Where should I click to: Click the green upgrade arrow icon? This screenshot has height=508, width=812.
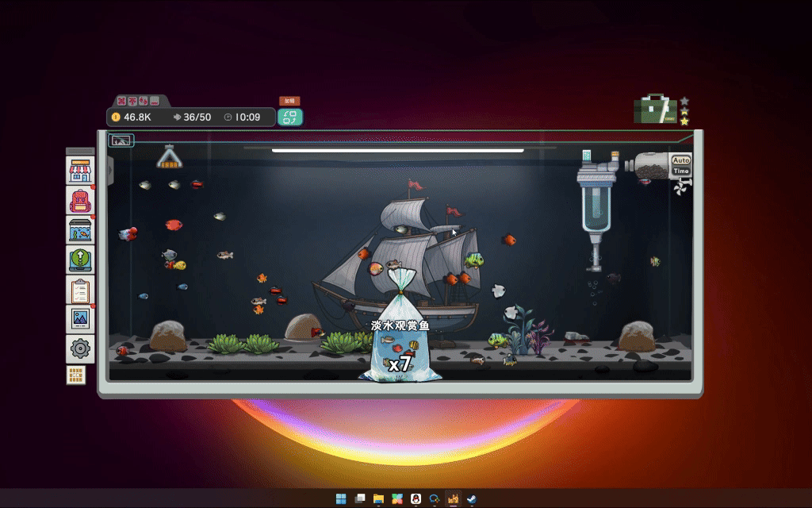[80, 260]
